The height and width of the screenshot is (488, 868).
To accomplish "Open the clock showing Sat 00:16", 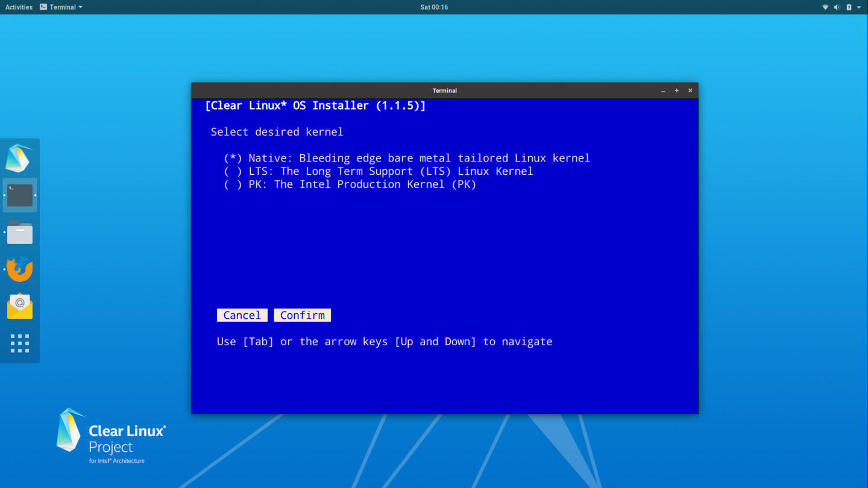I will tap(434, 7).
